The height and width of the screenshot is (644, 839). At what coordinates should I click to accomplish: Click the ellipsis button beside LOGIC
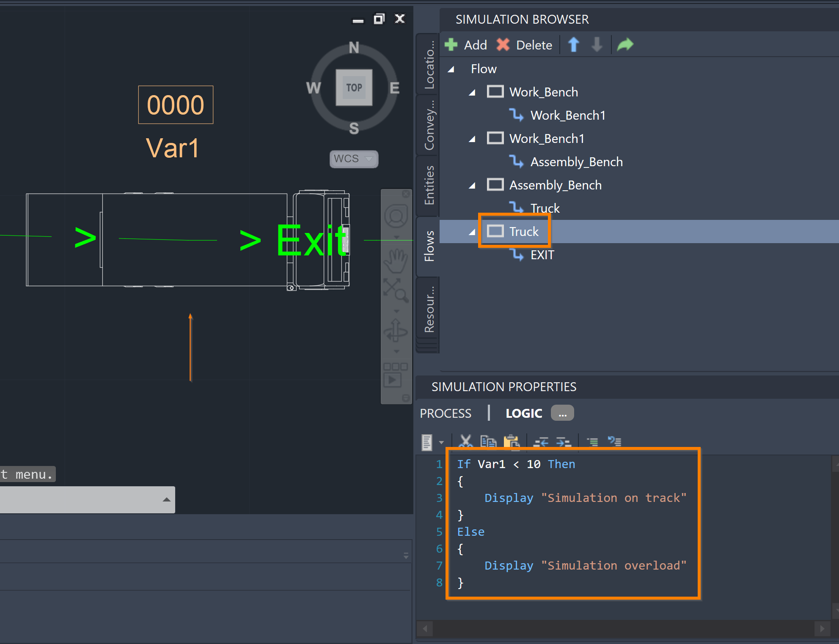pos(562,413)
